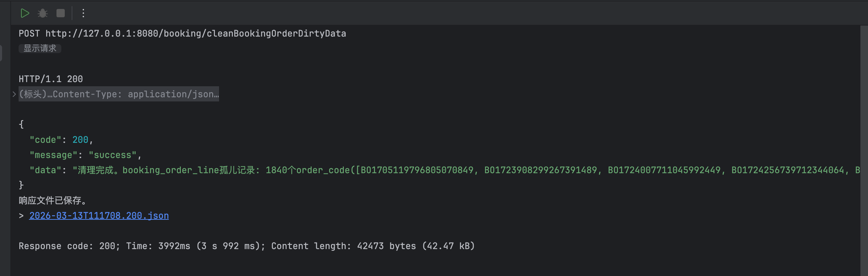This screenshot has height=276, width=868.
Task: Click the vertical scrollbar on the right edge
Action: click(864, 138)
